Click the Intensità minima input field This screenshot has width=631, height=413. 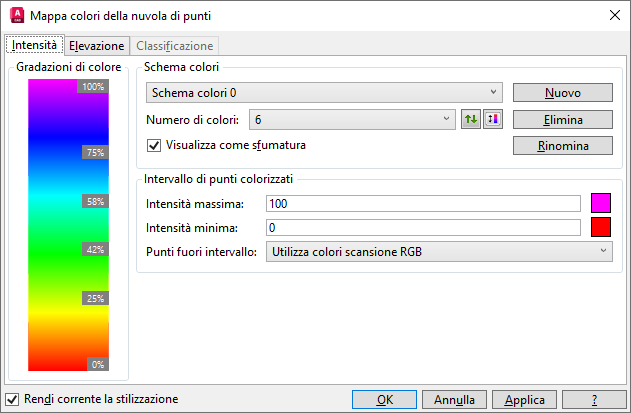tap(423, 228)
